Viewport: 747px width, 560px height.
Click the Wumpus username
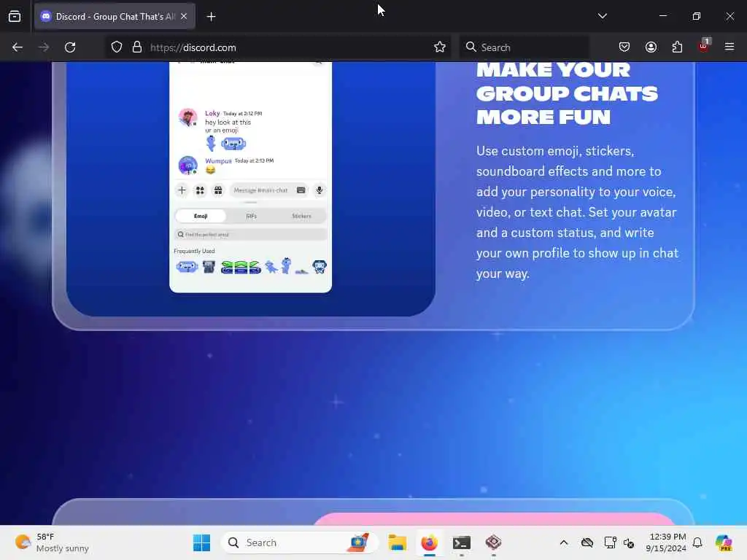tap(218, 161)
